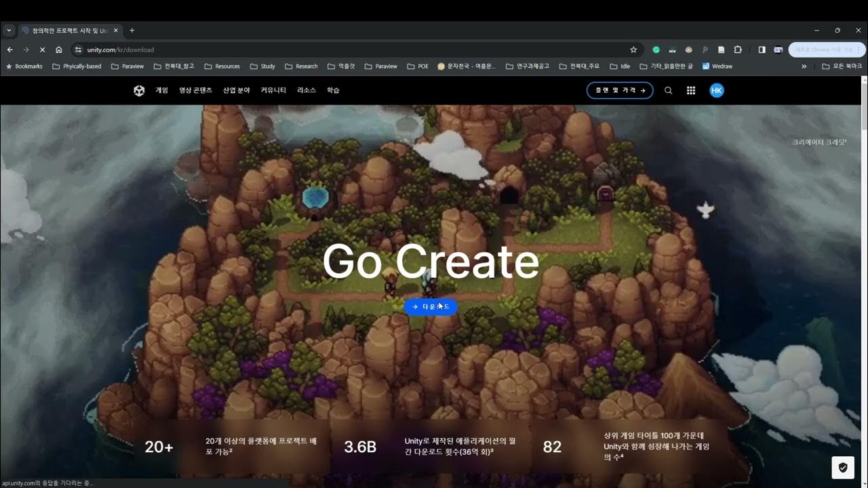Bookmark this page with the star icon

633,49
